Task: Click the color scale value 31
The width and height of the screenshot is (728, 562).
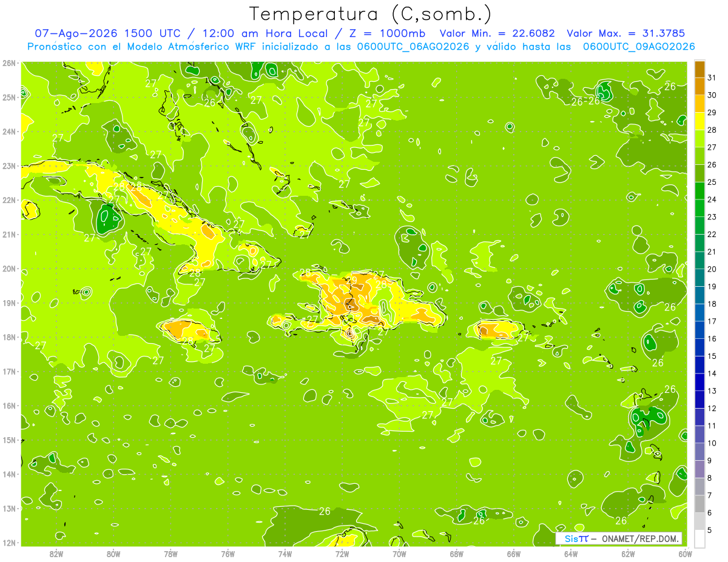Action: [712, 78]
